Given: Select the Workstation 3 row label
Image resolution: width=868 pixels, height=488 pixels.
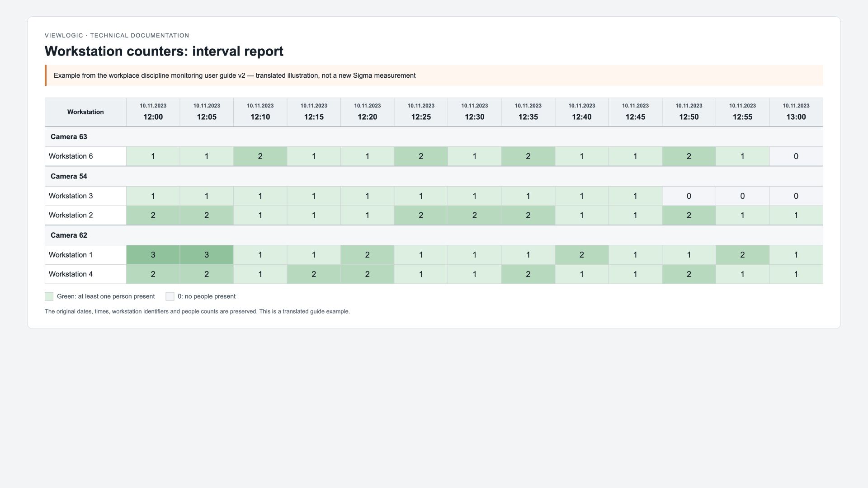Looking at the screenshot, I should [85, 196].
